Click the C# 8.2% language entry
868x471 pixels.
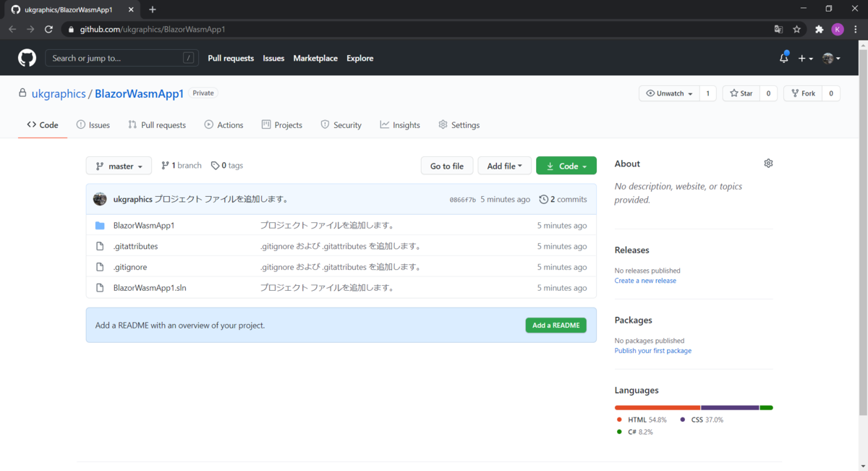pos(635,432)
